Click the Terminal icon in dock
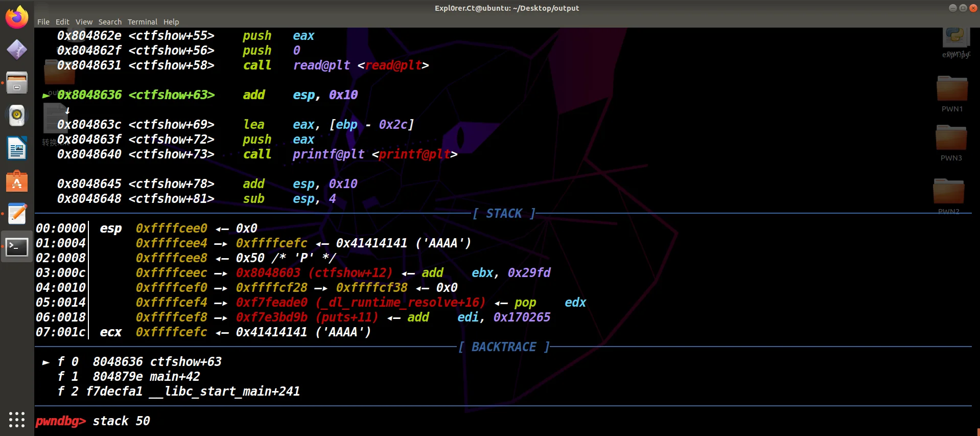Viewport: 980px width, 436px height. [17, 247]
